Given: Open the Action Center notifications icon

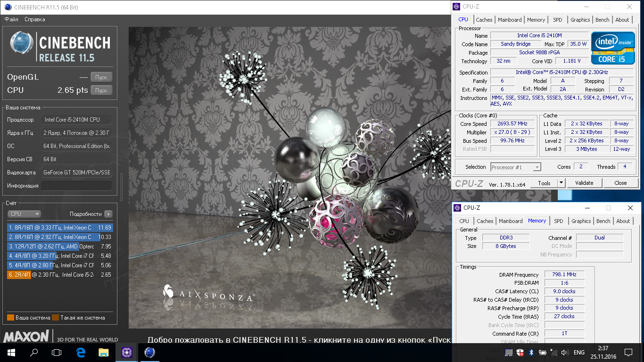Looking at the screenshot, I should click(628, 353).
